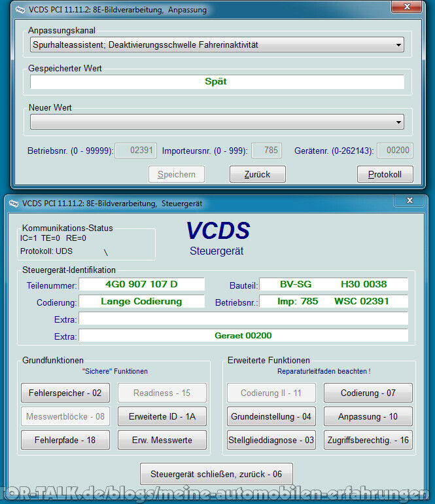Open Erw. Messwerte
The image size is (435, 504).
pyautogui.click(x=162, y=440)
